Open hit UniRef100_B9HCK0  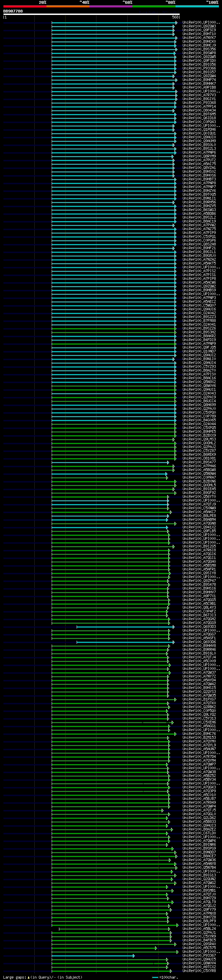tap(199, 41)
